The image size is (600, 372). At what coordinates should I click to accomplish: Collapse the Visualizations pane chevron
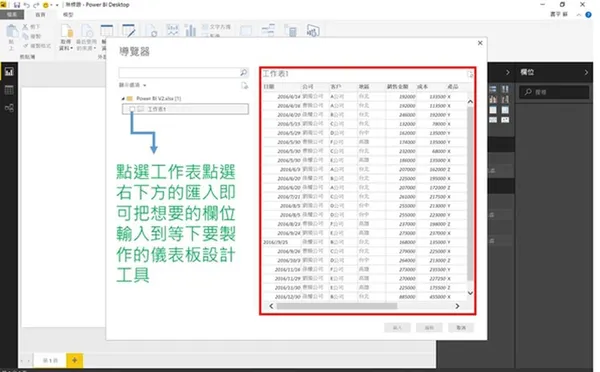point(508,72)
